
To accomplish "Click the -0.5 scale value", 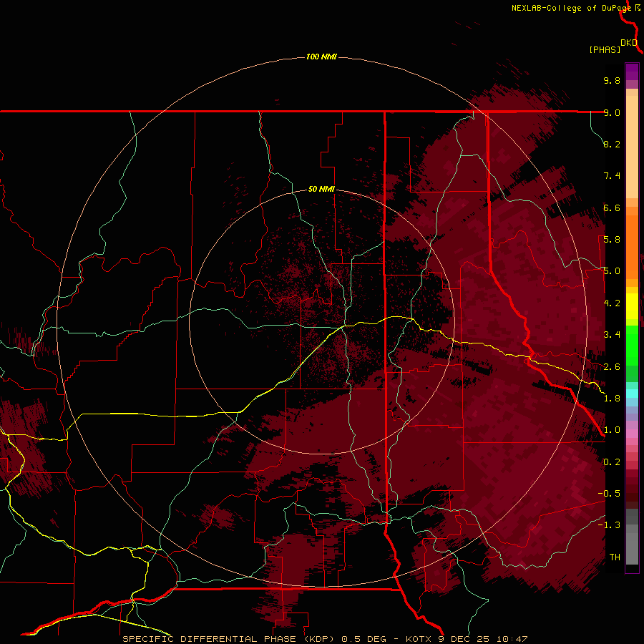I will pos(609,494).
